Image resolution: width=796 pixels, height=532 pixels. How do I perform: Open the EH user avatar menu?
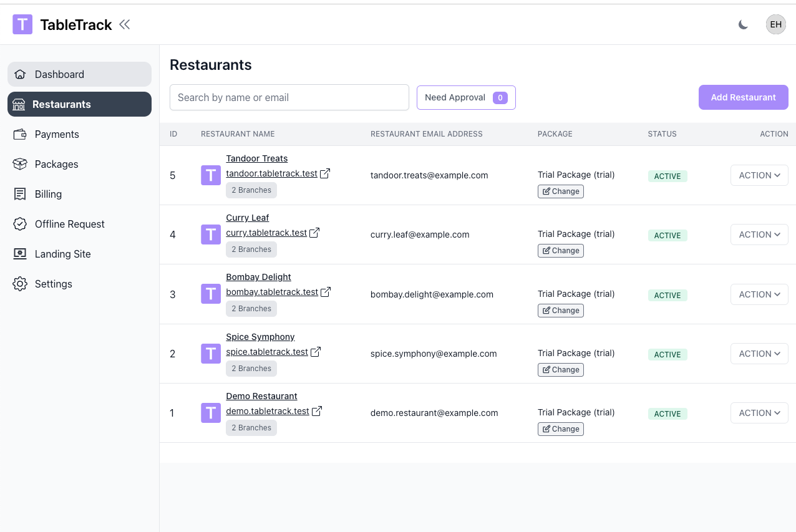point(775,24)
